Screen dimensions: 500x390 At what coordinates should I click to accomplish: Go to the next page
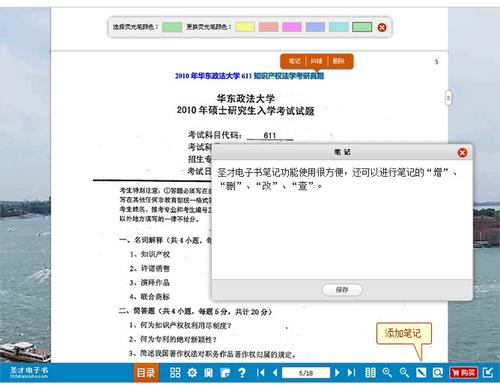tap(337, 372)
